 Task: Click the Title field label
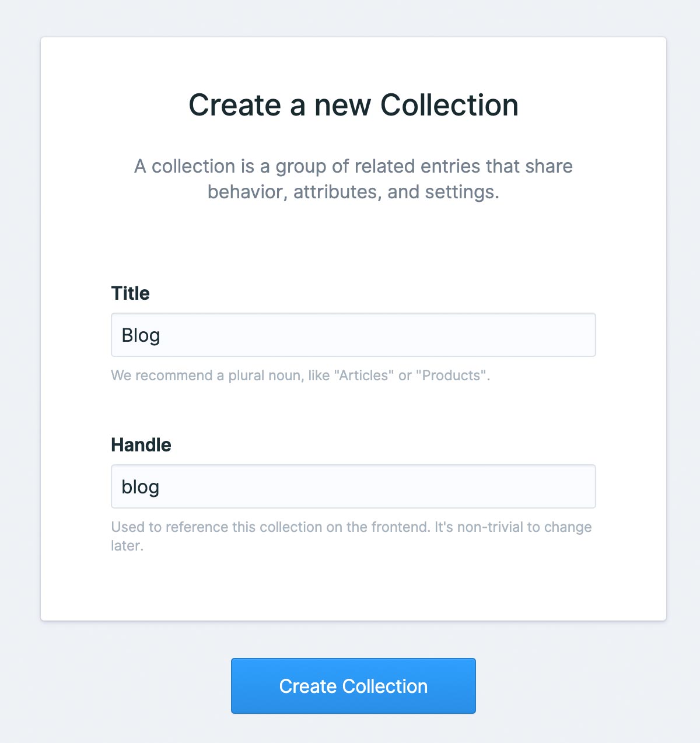coord(130,293)
